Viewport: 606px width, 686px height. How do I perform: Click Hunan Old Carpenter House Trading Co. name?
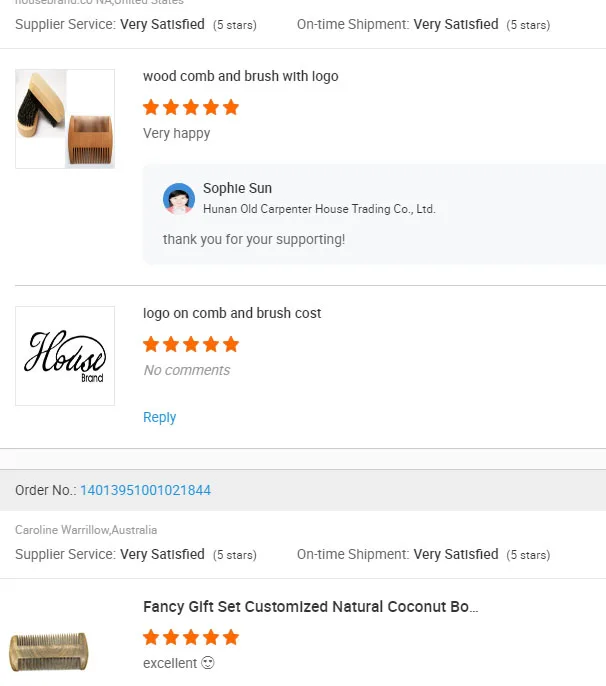click(319, 209)
